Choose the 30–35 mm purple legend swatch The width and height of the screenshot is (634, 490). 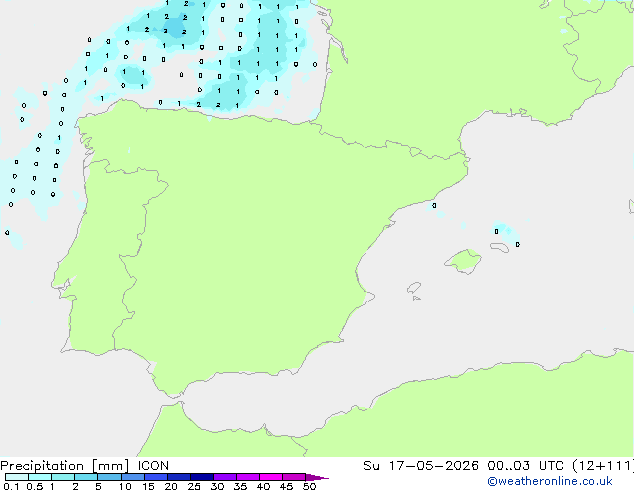(225, 477)
